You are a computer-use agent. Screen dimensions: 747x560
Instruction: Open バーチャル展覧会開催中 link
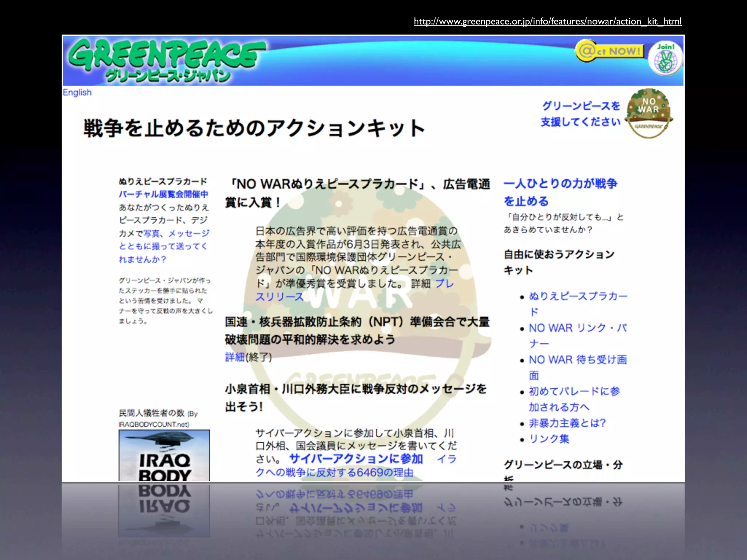pos(163,194)
